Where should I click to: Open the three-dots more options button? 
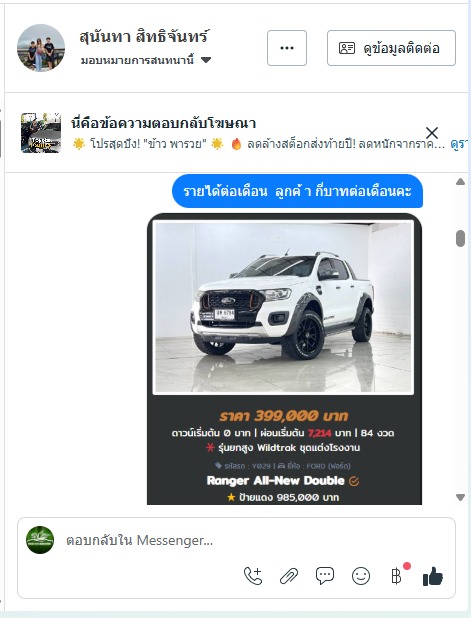coord(287,48)
